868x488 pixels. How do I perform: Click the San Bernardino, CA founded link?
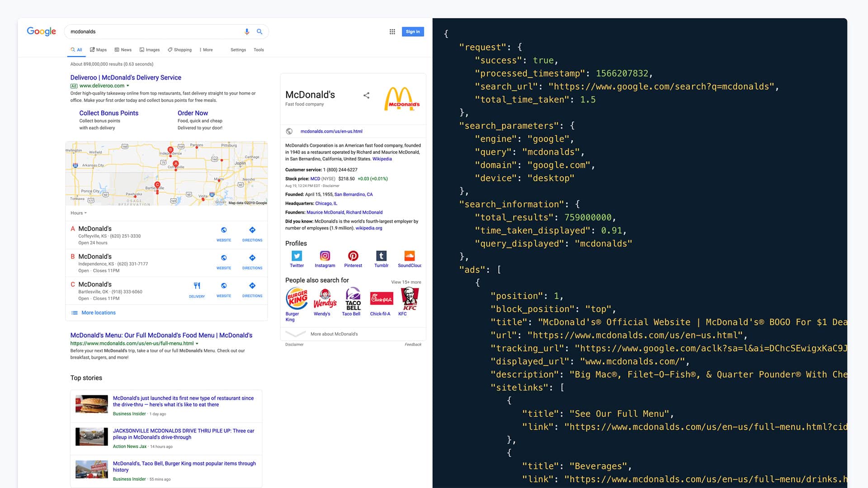point(354,194)
